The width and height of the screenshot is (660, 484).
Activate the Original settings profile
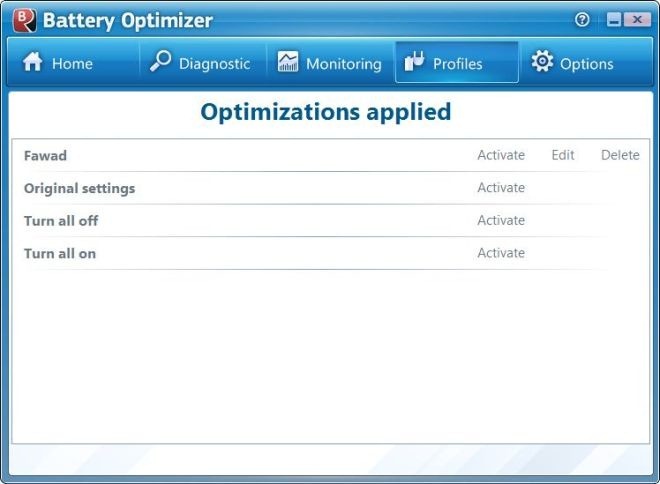pyautogui.click(x=501, y=188)
